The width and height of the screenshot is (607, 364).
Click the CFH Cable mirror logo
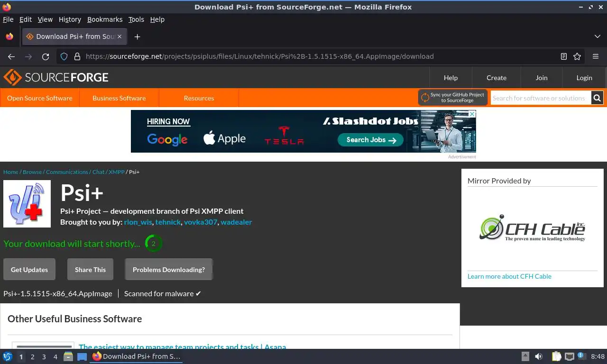point(532,228)
